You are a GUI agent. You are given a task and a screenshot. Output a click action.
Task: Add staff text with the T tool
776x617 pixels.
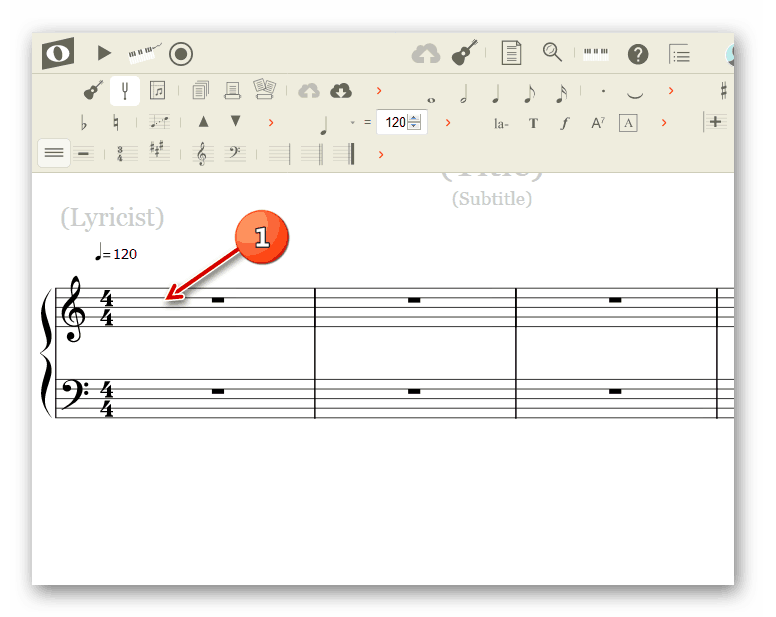533,123
